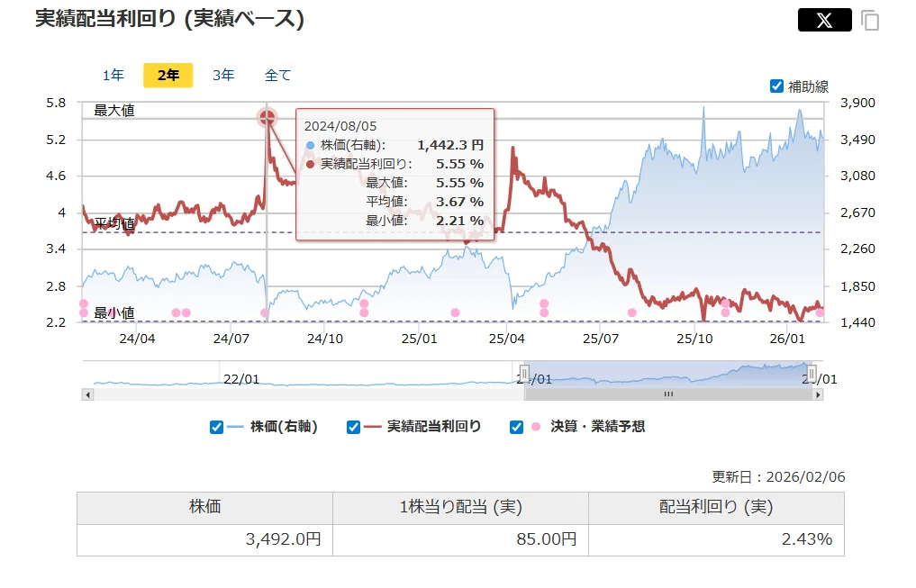Image resolution: width=916 pixels, height=588 pixels.
Task: Click the 配当利回り (実) table header
Action: click(716, 508)
